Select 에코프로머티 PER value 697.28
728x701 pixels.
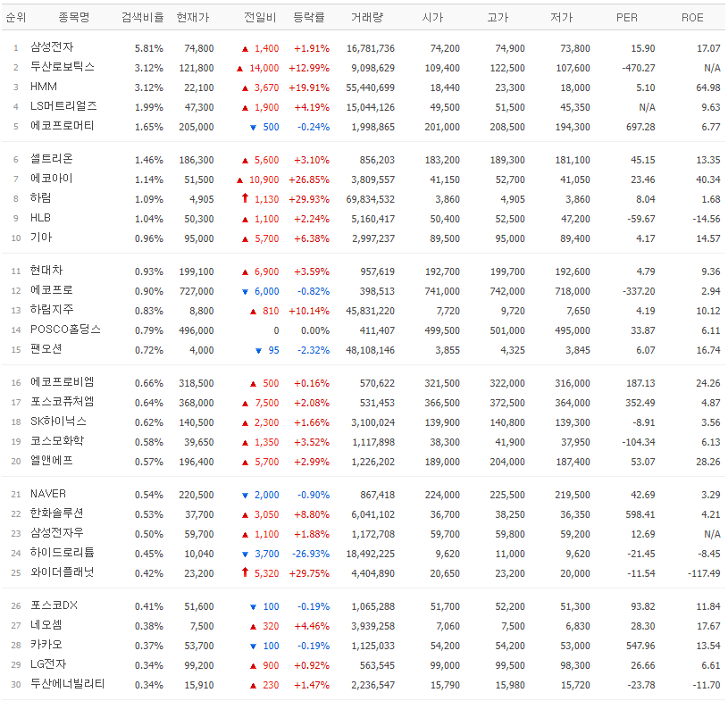tap(640, 127)
